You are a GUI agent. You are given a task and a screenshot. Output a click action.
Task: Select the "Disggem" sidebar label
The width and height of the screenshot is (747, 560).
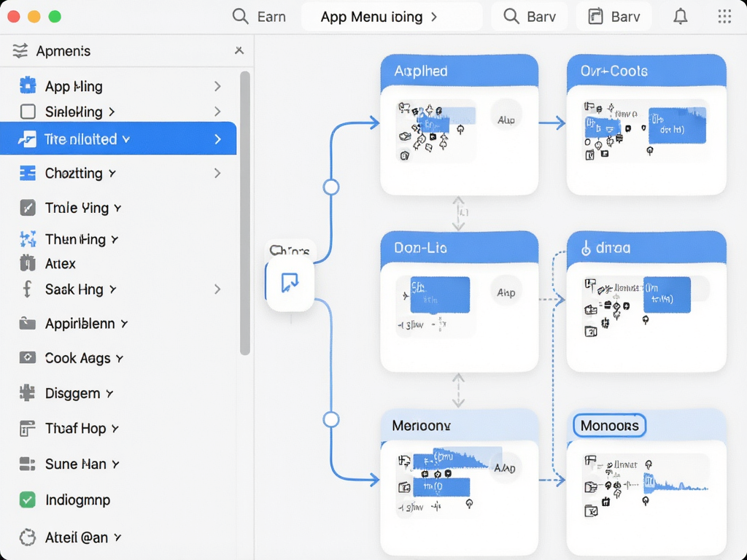(72, 393)
